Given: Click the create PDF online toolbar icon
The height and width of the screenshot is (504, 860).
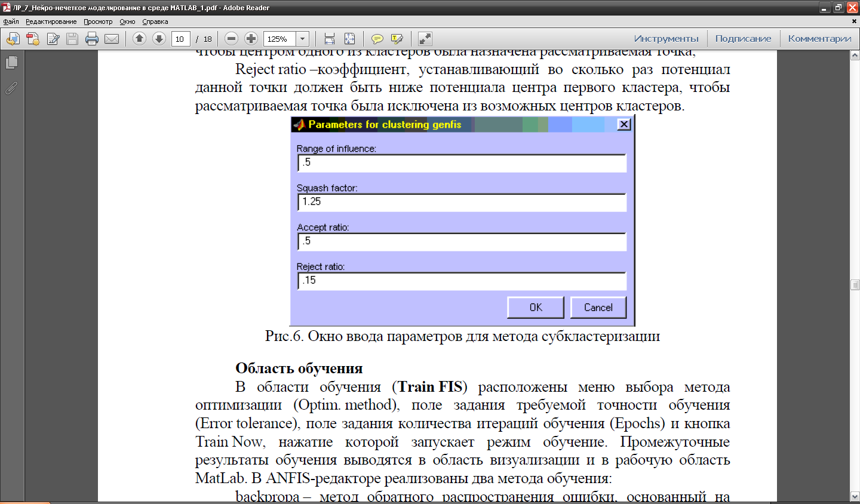Looking at the screenshot, I should pyautogui.click(x=13, y=39).
